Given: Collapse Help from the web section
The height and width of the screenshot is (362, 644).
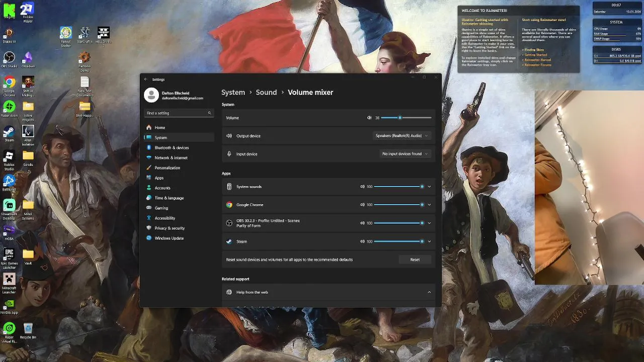Looking at the screenshot, I should (x=429, y=292).
